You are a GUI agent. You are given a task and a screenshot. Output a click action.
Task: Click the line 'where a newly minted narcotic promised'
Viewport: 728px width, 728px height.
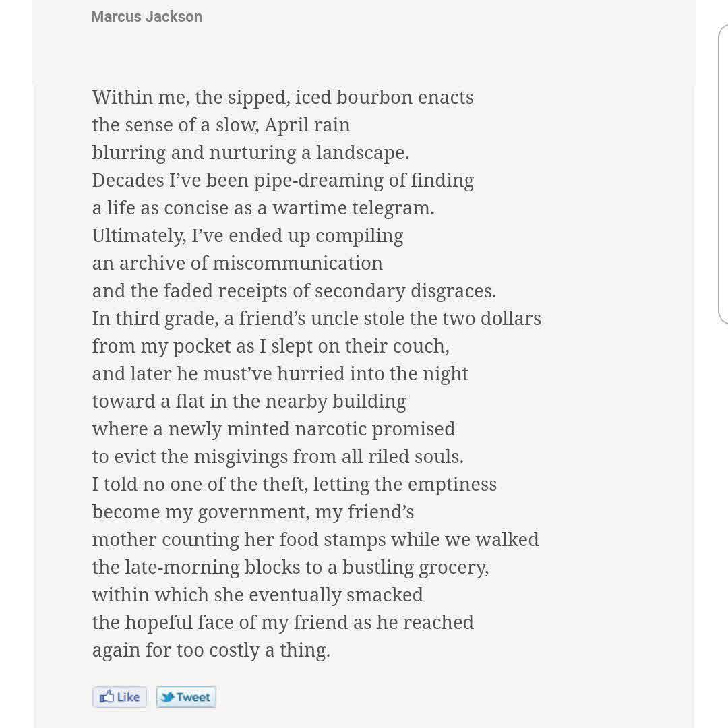pyautogui.click(x=274, y=429)
